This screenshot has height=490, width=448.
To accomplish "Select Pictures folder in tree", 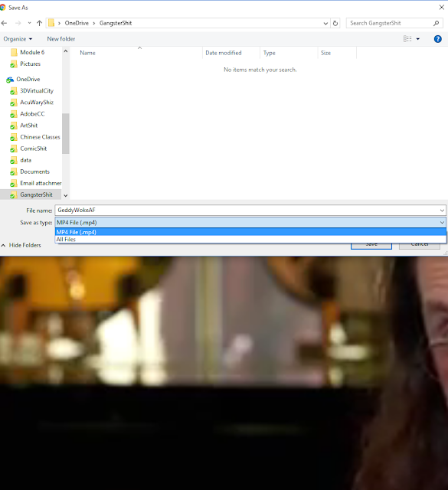I will [30, 64].
